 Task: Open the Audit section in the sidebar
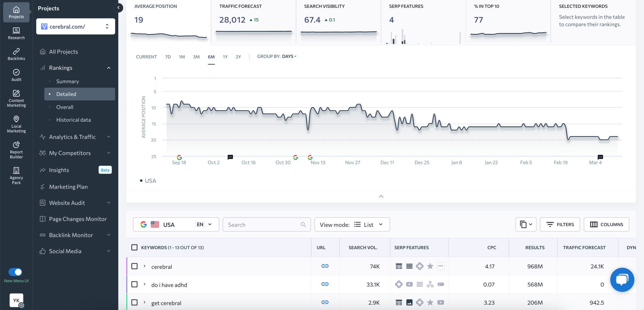tap(16, 75)
